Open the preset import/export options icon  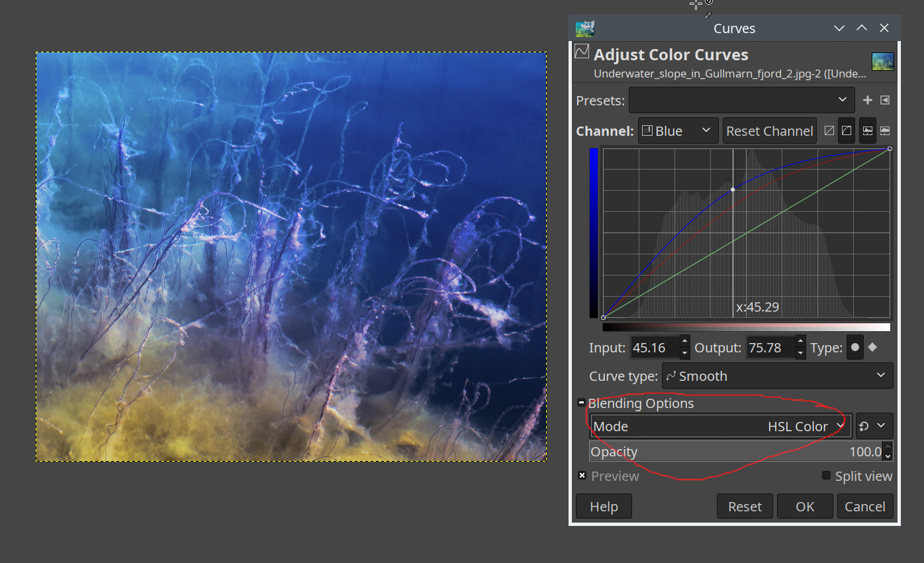coord(886,100)
